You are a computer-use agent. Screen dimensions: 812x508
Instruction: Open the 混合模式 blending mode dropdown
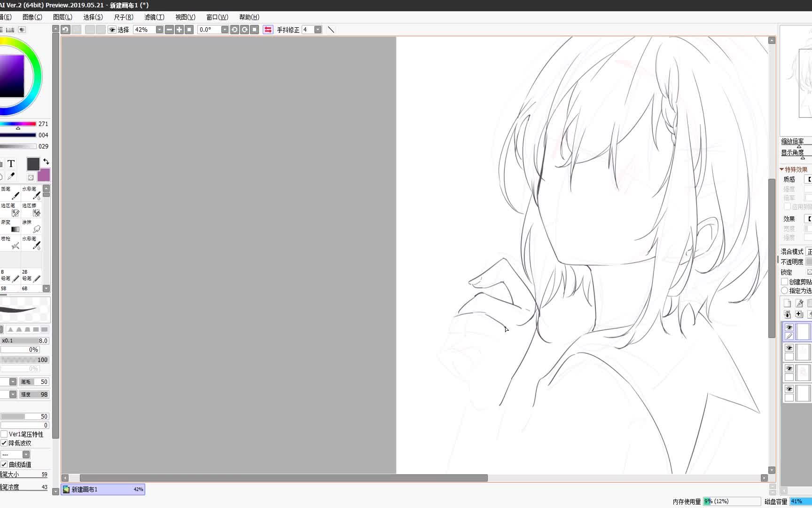point(809,252)
